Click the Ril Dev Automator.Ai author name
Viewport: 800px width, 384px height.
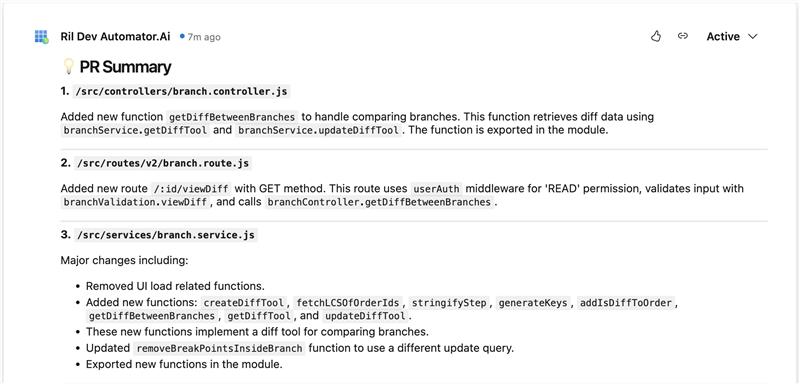[x=115, y=37]
